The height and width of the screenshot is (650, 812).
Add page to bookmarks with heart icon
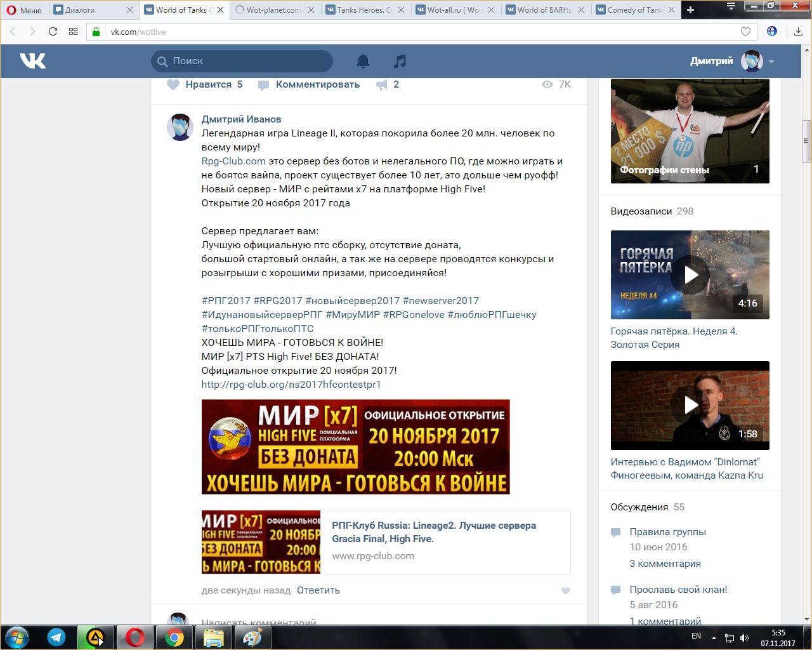[x=746, y=32]
